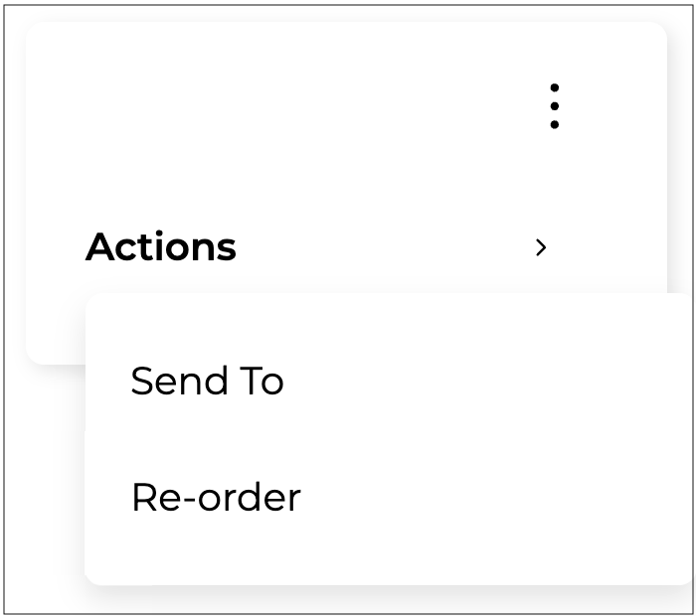The width and height of the screenshot is (696, 616).
Task: Choose Send To from the submenu
Action: point(208,382)
